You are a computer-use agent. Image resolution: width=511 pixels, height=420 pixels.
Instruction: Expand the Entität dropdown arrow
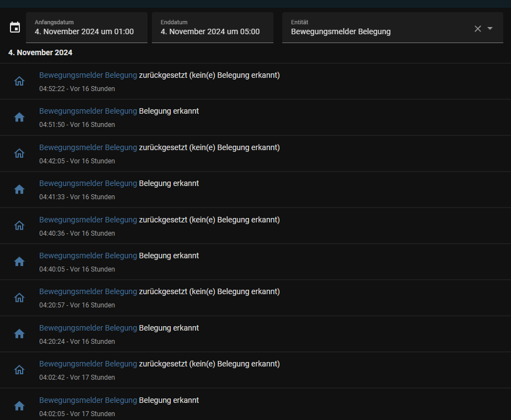tap(490, 29)
